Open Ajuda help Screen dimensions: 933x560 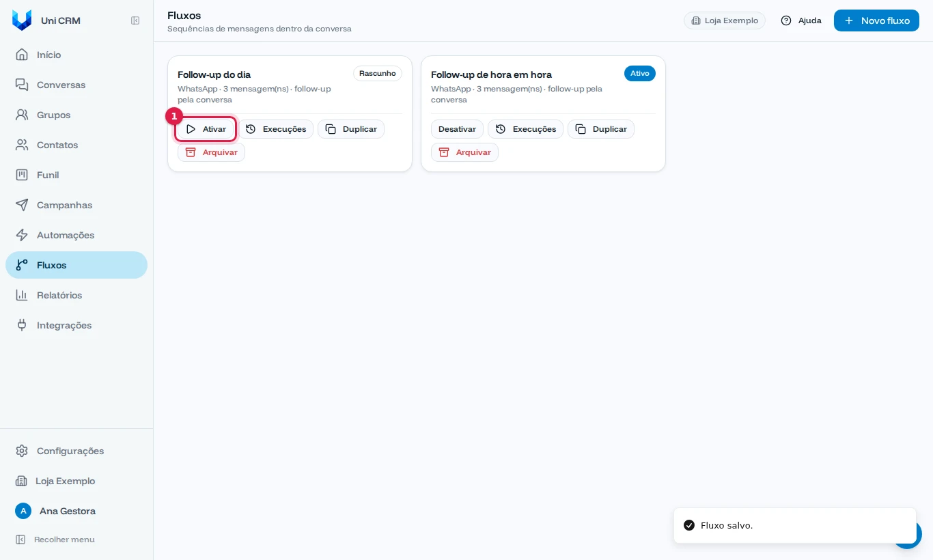(x=801, y=20)
